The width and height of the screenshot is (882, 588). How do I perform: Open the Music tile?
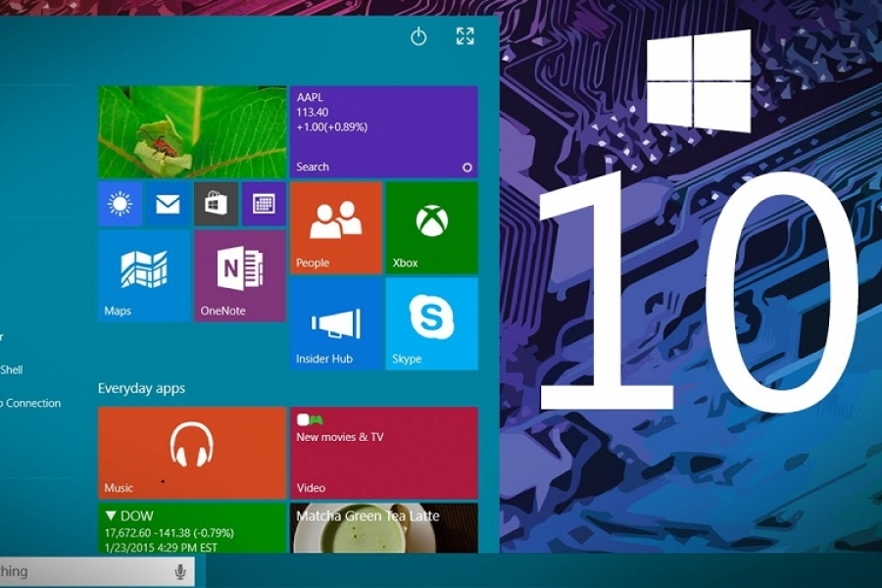click(191, 452)
